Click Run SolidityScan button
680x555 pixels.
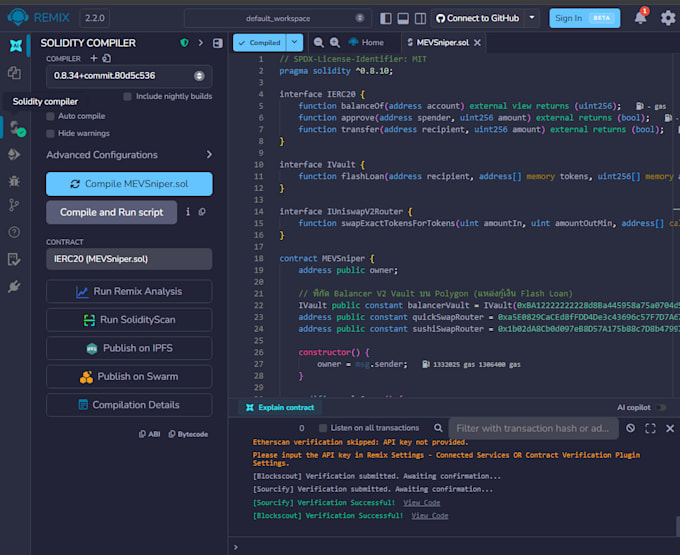129,320
